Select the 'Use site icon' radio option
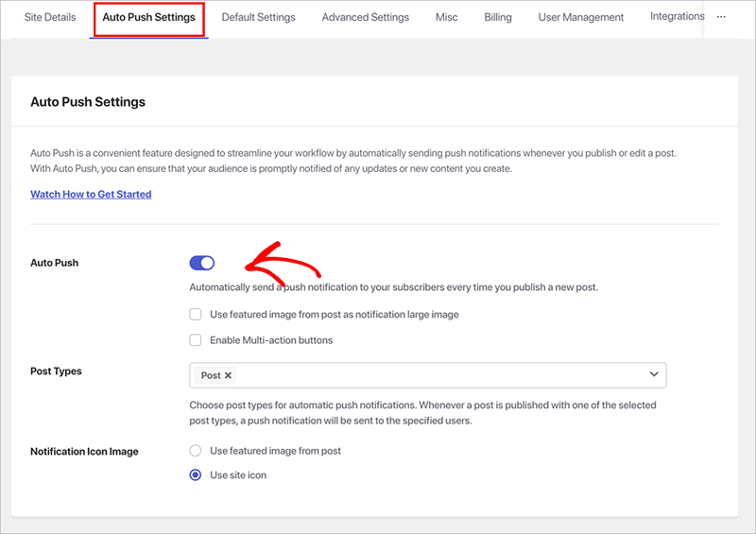756x534 pixels. [196, 475]
